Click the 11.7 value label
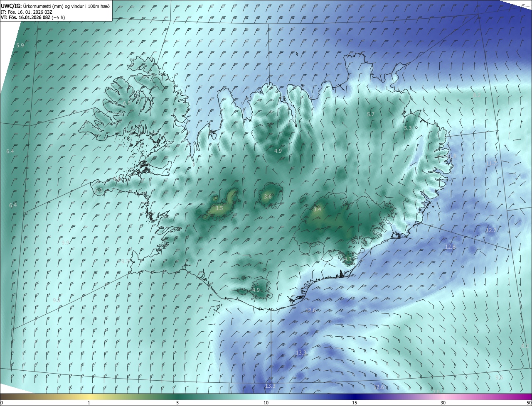Viewport: 532px width, 406px height. [x=490, y=164]
